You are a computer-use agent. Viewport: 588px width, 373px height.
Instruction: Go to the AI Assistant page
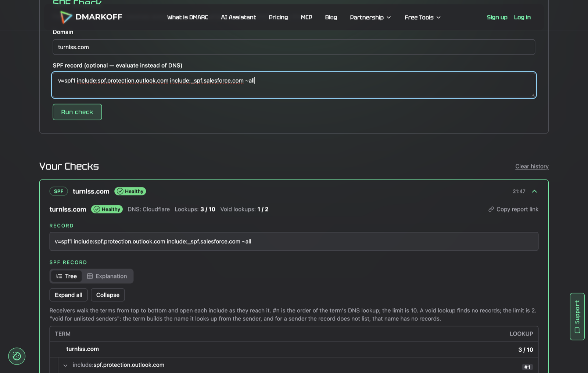(239, 17)
